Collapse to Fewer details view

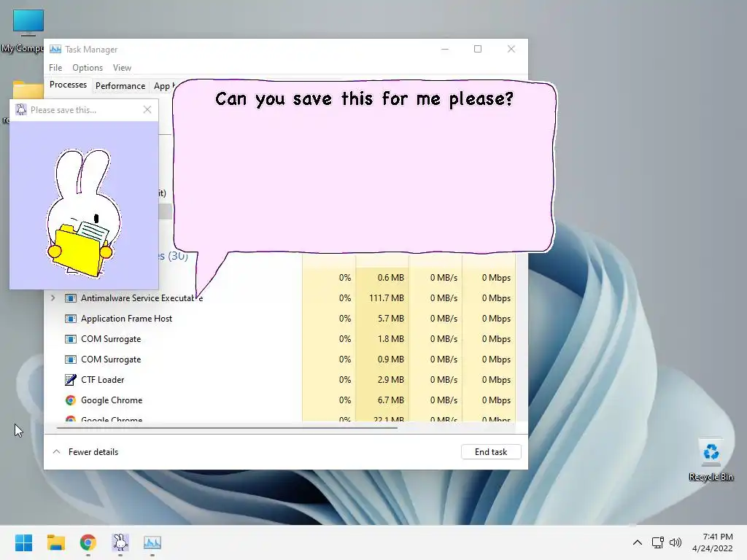(85, 452)
